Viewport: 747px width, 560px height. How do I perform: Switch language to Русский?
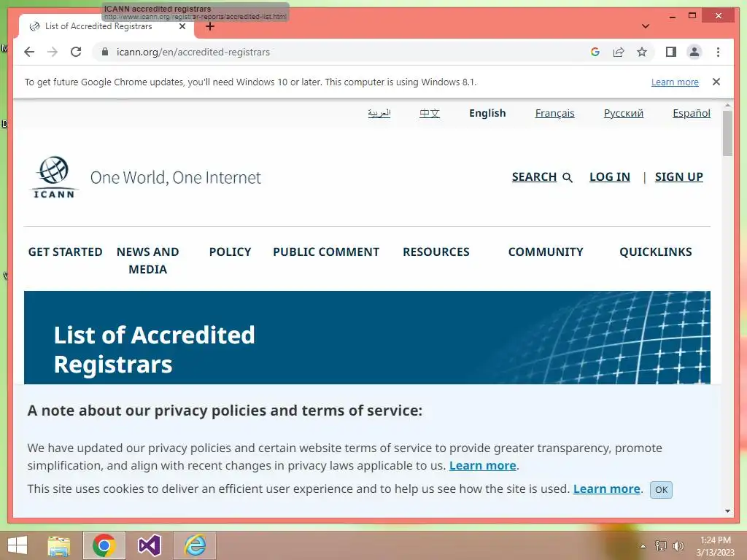click(624, 113)
